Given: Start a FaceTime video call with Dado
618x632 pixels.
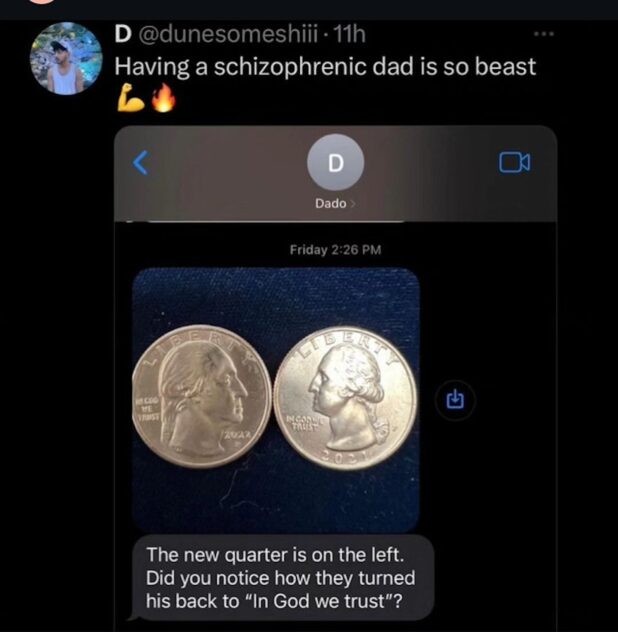Looking at the screenshot, I should (515, 162).
